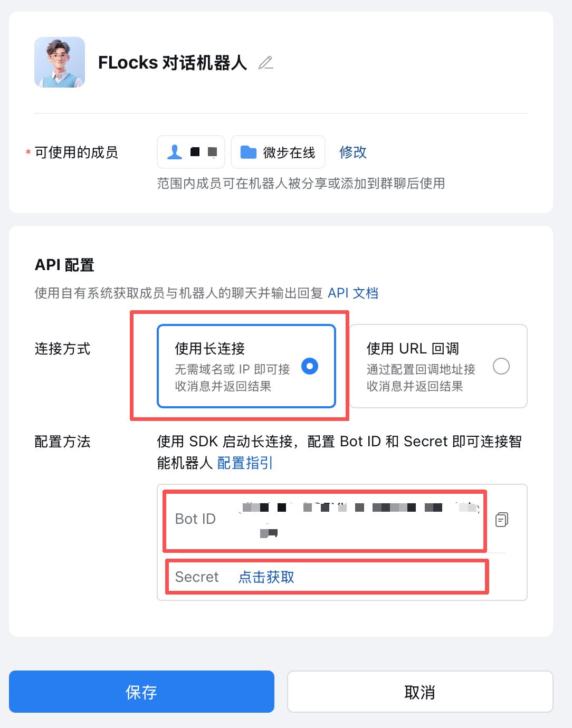Image resolution: width=572 pixels, height=728 pixels.
Task: Open the API 文档 link
Action: 353,292
